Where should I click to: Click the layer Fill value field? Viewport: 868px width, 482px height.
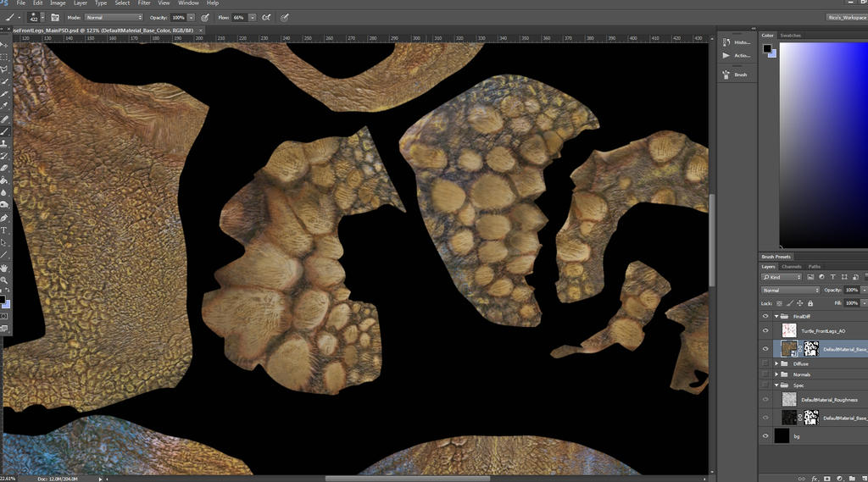click(851, 303)
